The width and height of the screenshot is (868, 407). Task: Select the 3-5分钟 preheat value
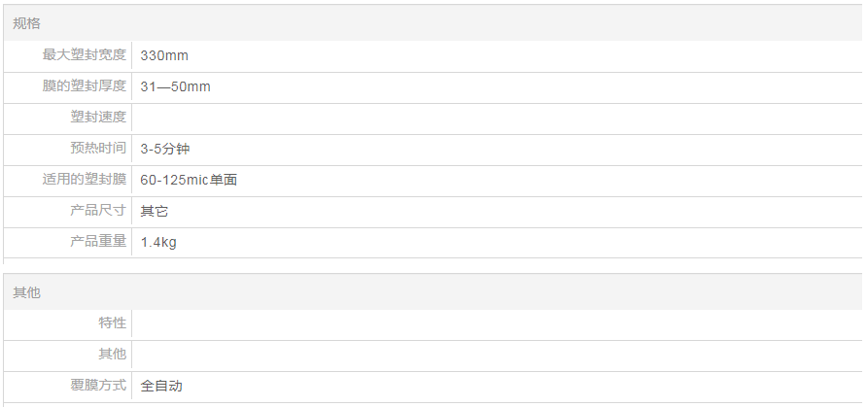click(x=164, y=149)
